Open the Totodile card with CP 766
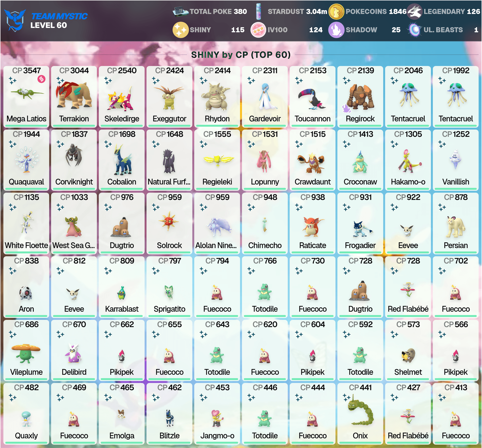 click(x=265, y=287)
